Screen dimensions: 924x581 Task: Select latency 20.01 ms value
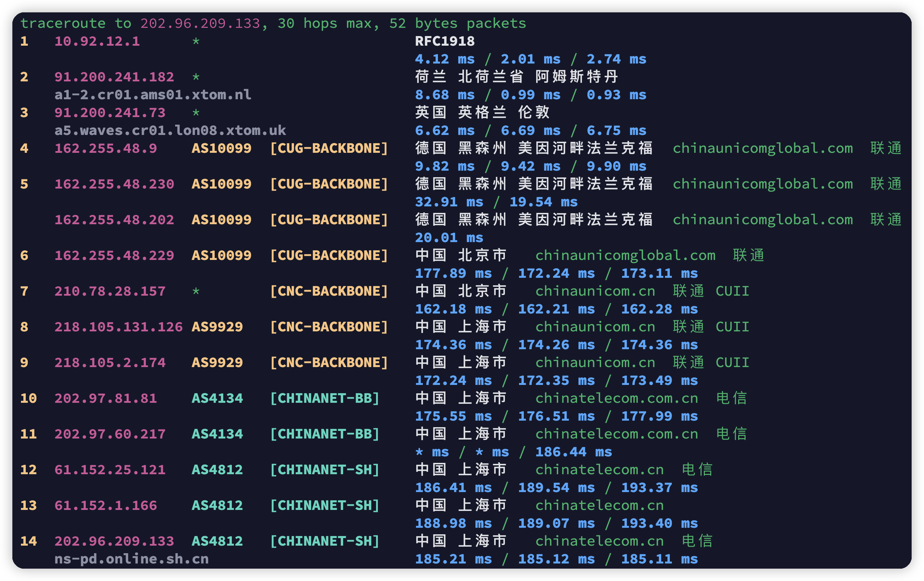[449, 237]
